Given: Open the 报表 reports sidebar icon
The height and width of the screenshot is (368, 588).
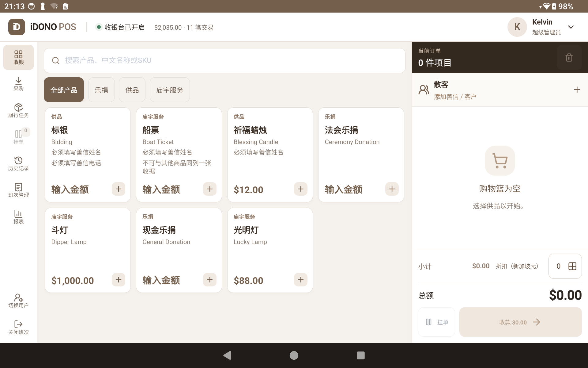Looking at the screenshot, I should [18, 217].
